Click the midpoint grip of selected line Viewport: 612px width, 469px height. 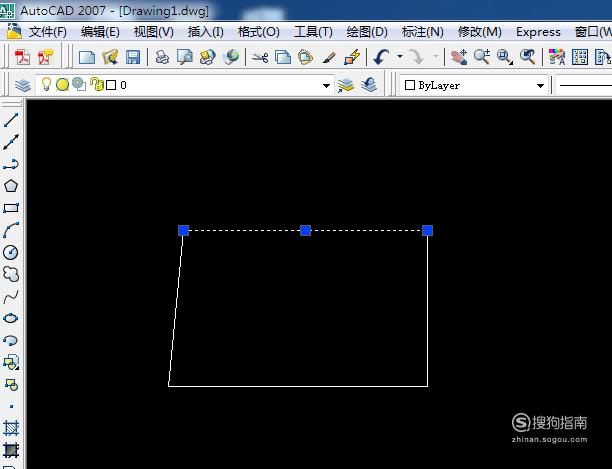point(306,231)
